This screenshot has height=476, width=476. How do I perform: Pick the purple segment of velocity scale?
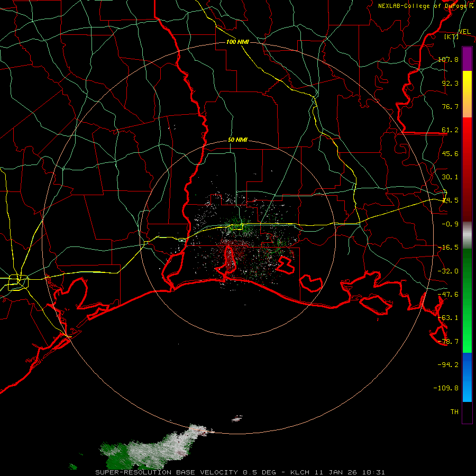[x=467, y=59]
